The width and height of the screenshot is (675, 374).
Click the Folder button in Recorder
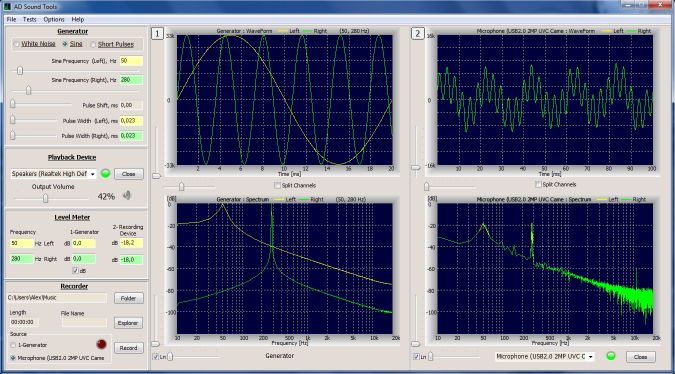[129, 298]
